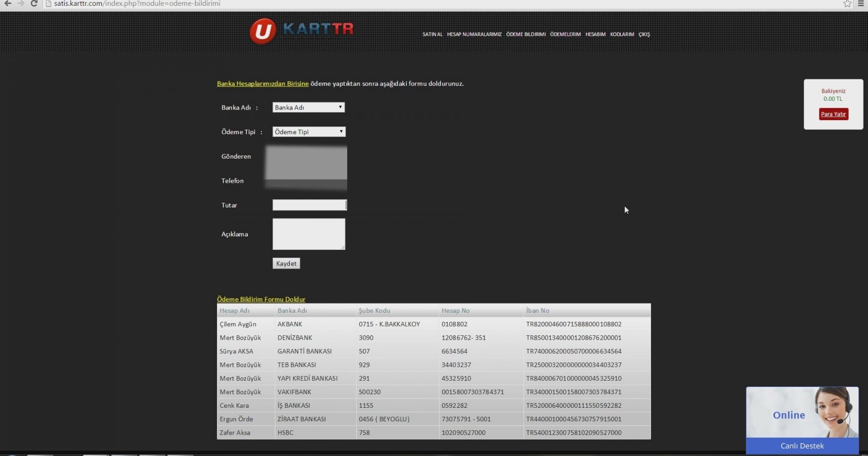The image size is (868, 456).
Task: Select şube kodu S00230
Action: [370, 392]
